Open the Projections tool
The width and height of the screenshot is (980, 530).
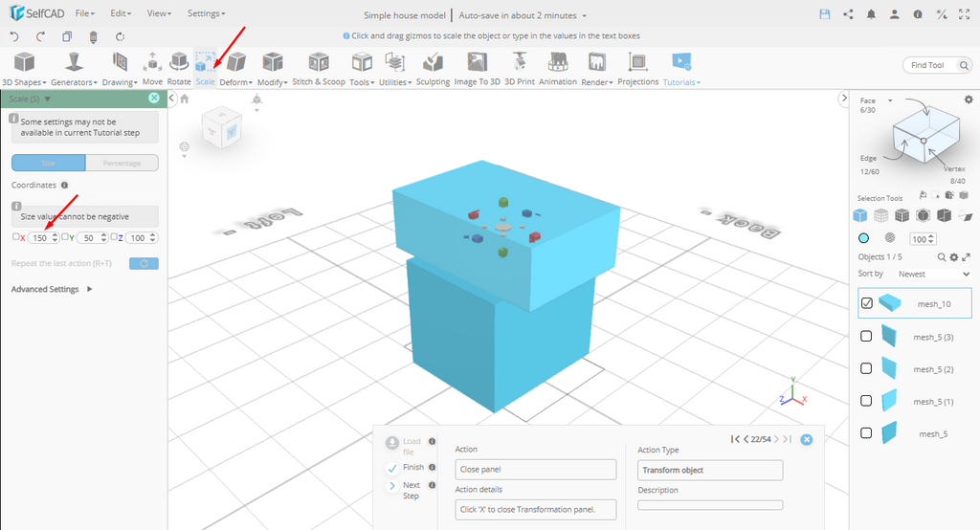point(638,69)
